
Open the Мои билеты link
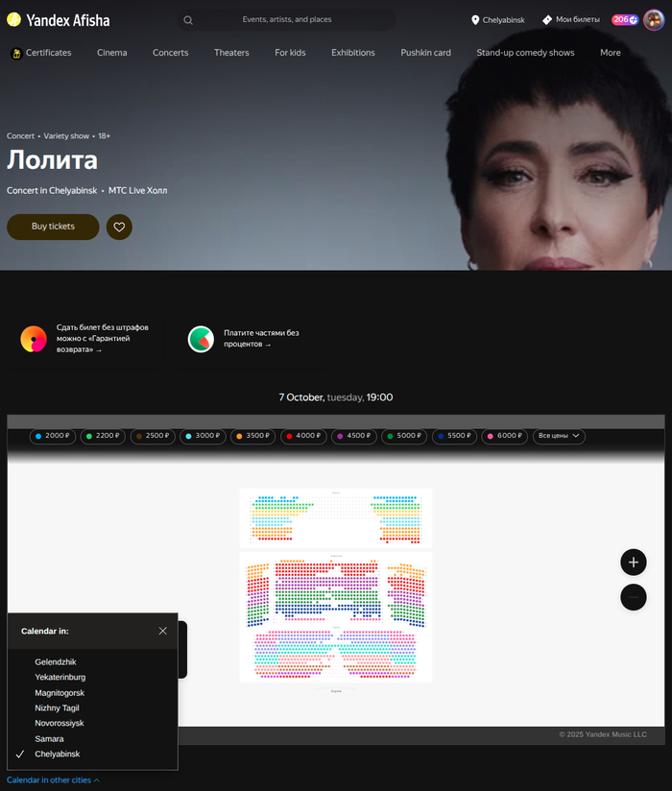[571, 19]
